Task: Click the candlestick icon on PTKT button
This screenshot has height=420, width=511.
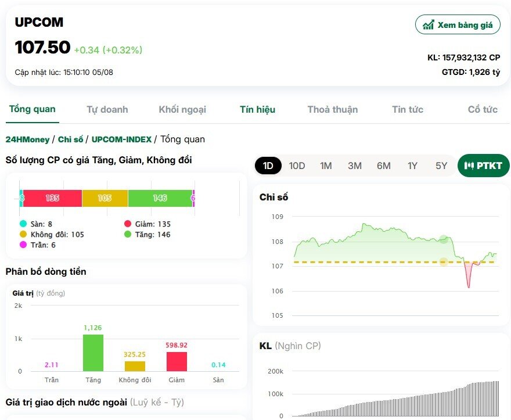Action: click(469, 166)
